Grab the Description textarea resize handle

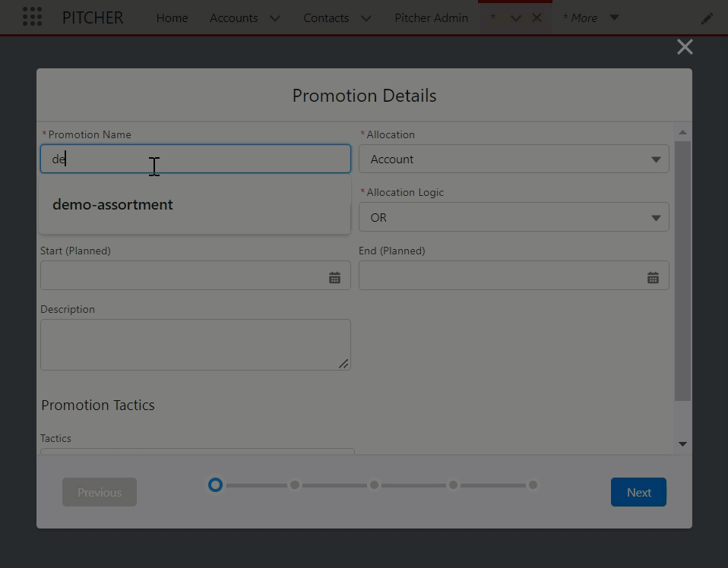343,364
